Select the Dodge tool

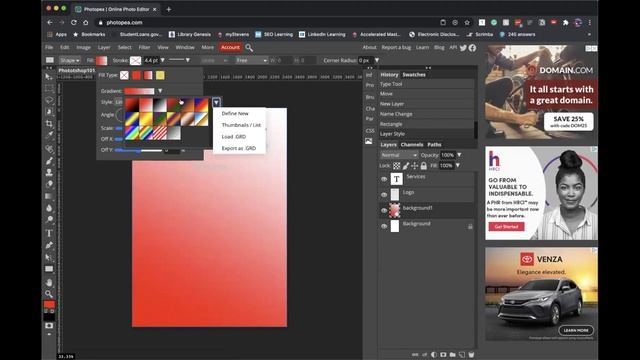coord(49,220)
